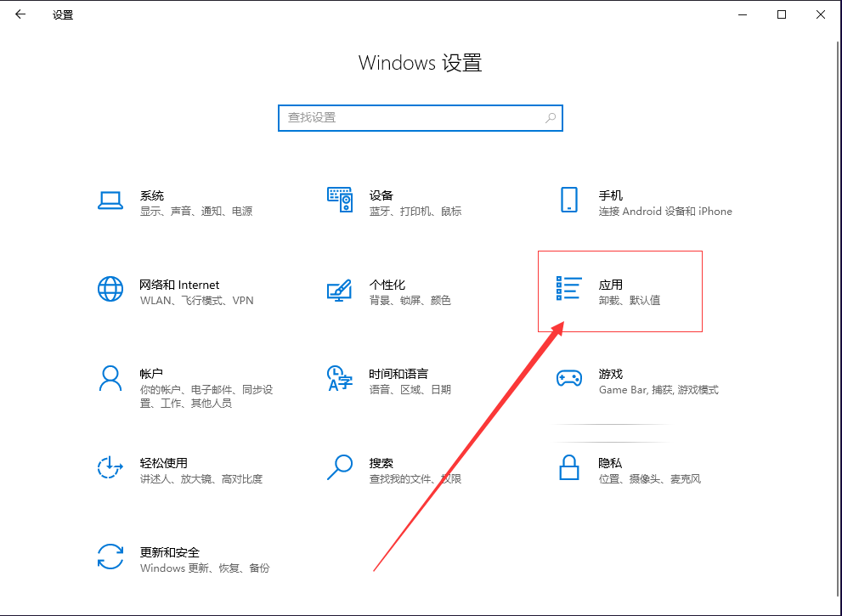Click text 显示、声音、通知、电源

tap(196, 211)
